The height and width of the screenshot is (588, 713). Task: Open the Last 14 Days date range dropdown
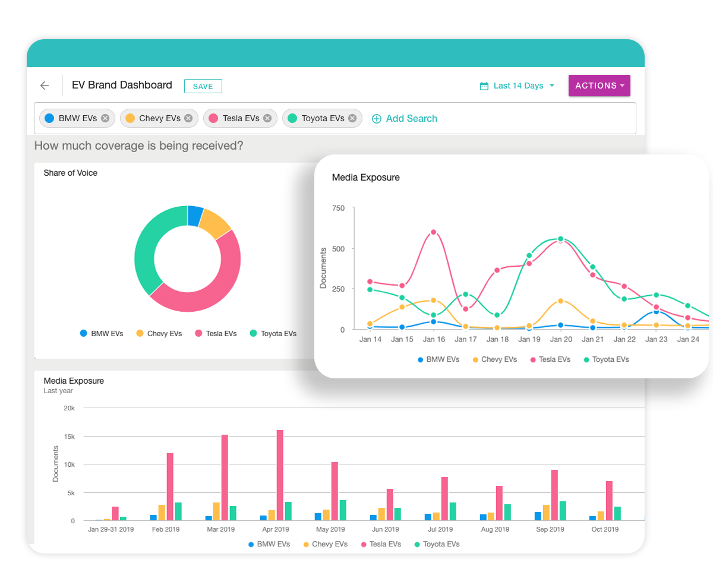(x=518, y=86)
